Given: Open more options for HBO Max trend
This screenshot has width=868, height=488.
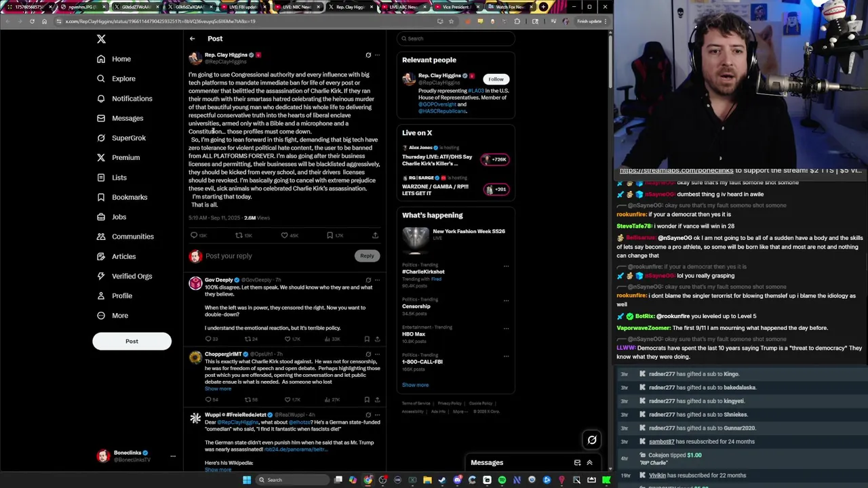Looking at the screenshot, I should point(506,327).
